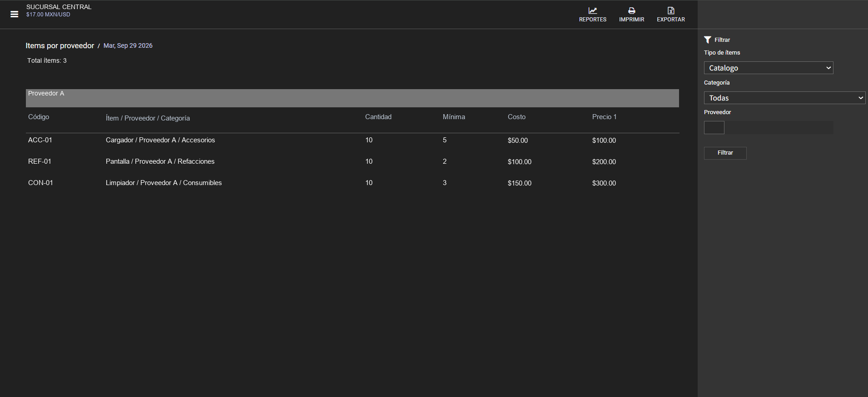
Task: Expand the Categoría Todas dropdown
Action: 784,98
